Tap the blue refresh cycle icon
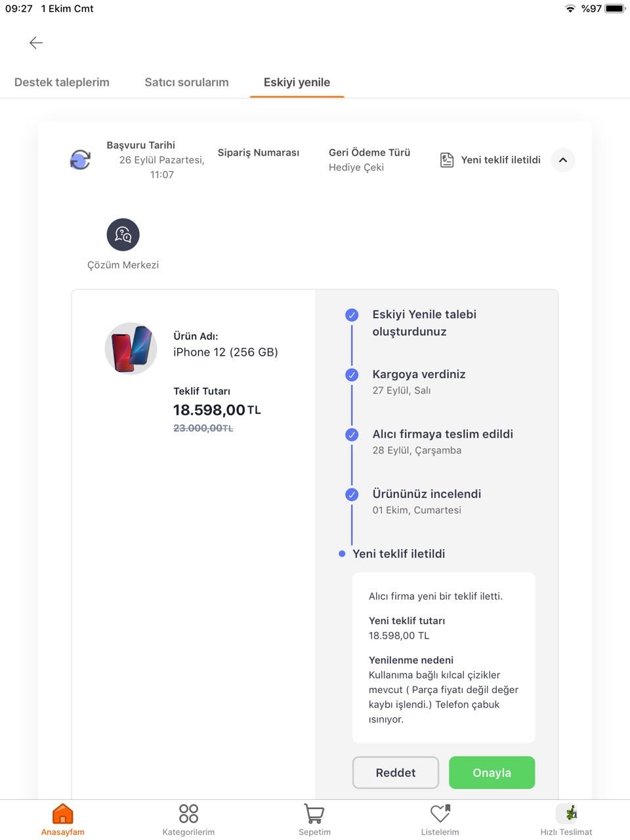Screen dimensions: 630x840 (80, 159)
